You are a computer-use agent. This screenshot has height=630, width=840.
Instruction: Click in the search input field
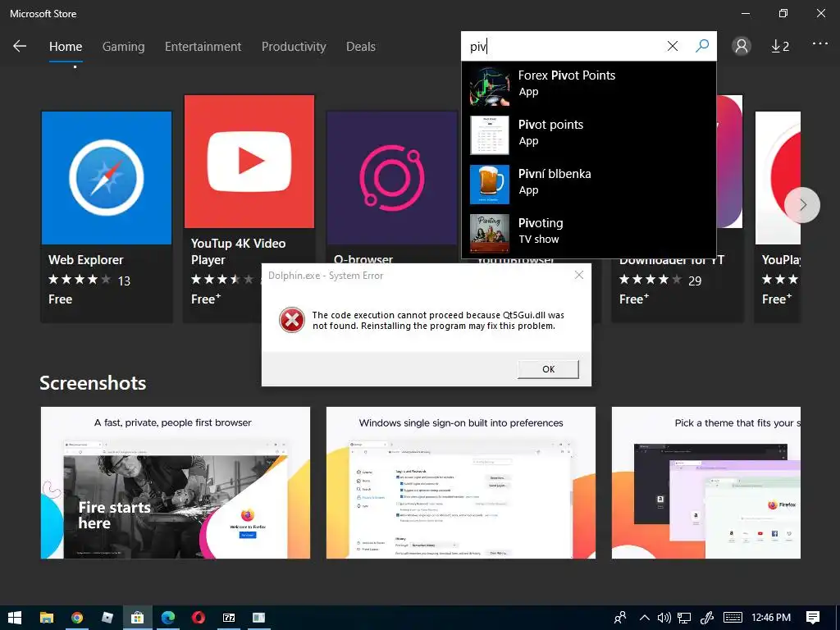pyautogui.click(x=563, y=46)
